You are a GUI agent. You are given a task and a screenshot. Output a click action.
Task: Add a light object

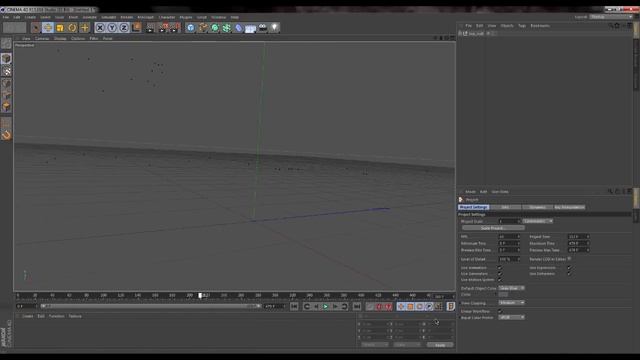[274, 28]
